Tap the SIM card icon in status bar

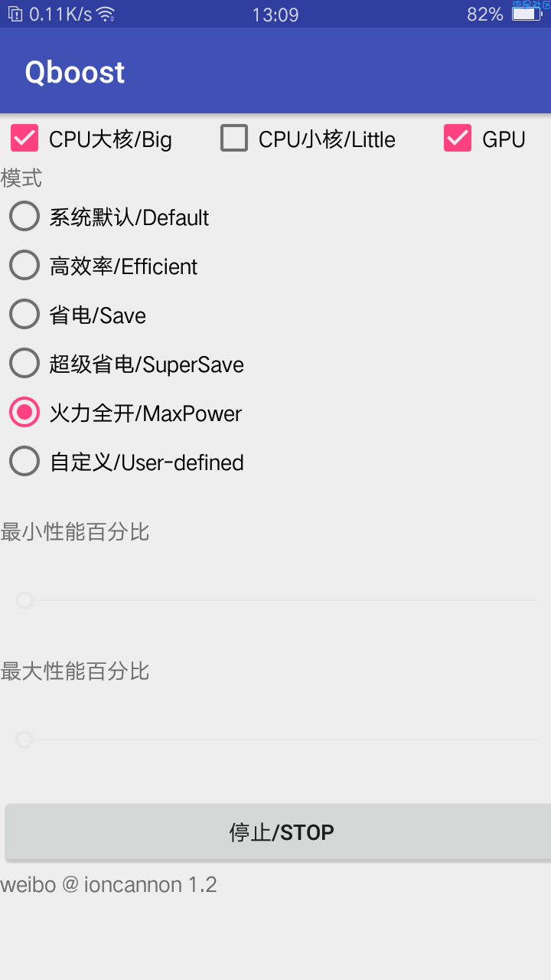click(15, 14)
